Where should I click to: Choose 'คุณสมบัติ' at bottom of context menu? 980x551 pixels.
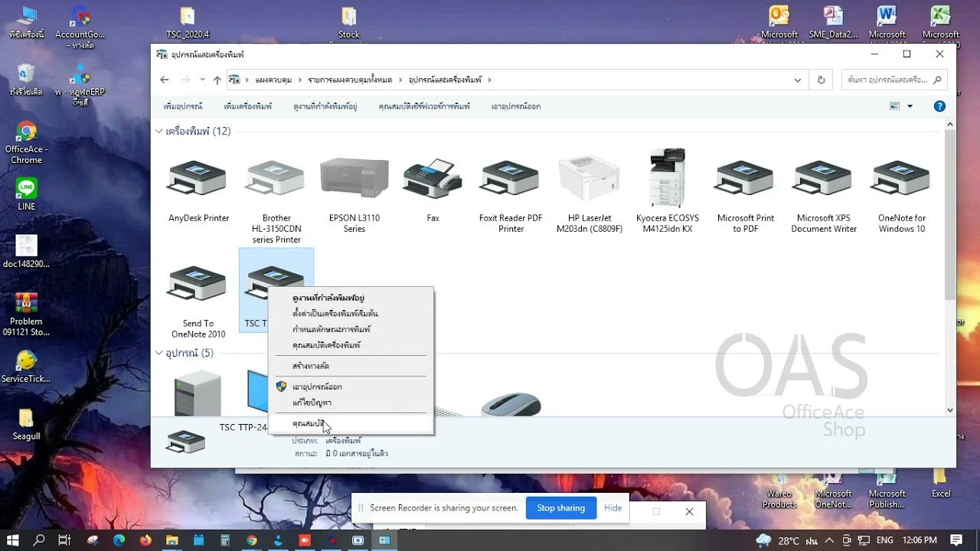coord(309,423)
